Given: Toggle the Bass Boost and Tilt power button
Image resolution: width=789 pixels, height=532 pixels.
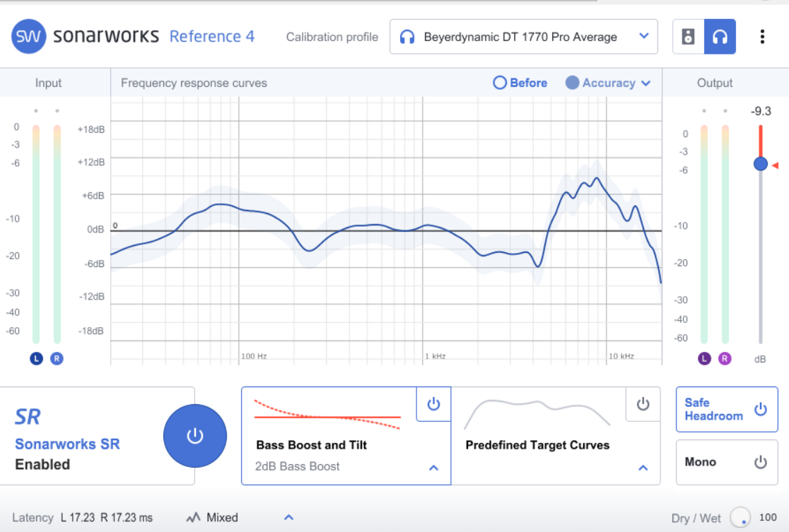Looking at the screenshot, I should click(x=433, y=404).
